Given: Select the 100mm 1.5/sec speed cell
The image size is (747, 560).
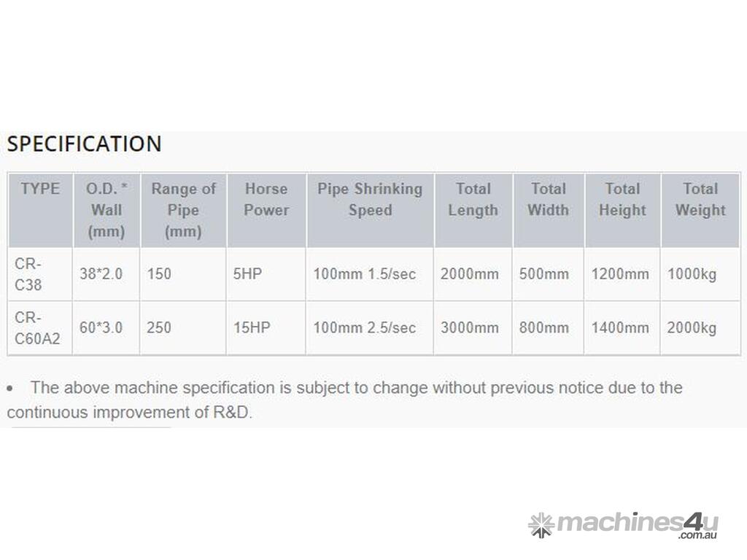Looking at the screenshot, I should [x=365, y=274].
